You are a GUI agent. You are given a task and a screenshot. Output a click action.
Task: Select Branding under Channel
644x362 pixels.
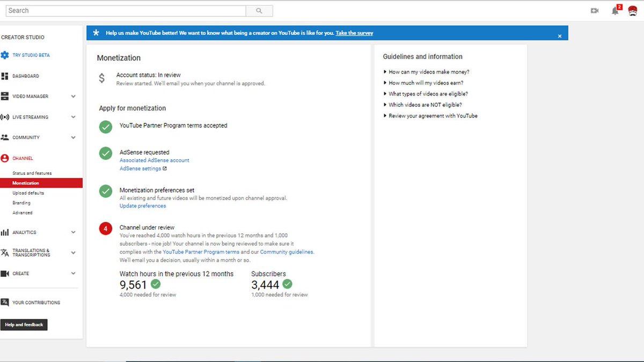pos(21,203)
